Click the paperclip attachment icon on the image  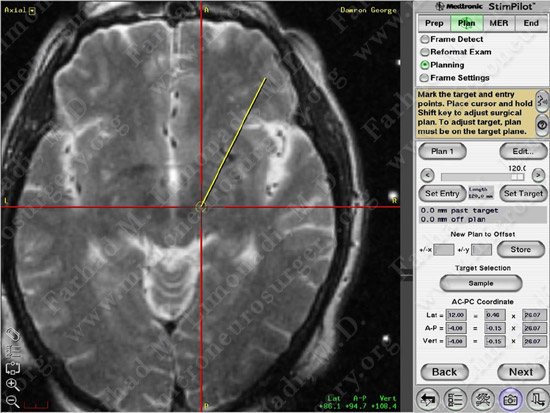pyautogui.click(x=13, y=335)
